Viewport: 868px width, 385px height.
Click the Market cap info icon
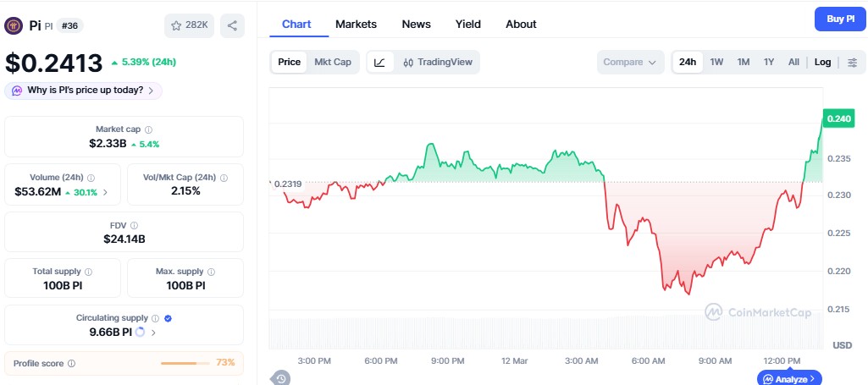click(149, 129)
